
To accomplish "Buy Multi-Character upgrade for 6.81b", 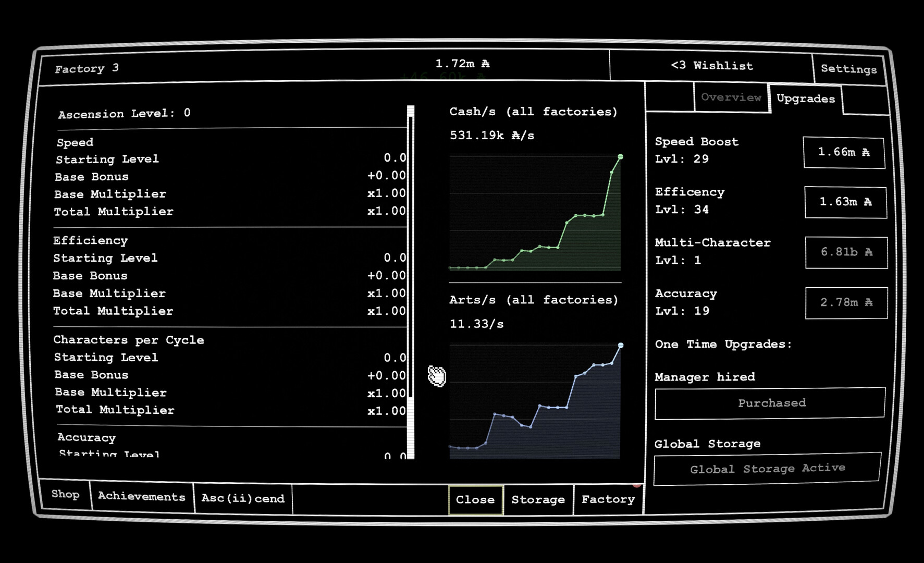I will pyautogui.click(x=846, y=252).
